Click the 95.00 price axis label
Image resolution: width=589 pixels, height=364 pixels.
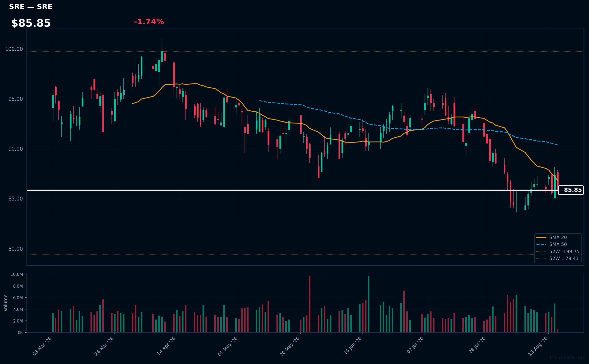[x=16, y=99]
